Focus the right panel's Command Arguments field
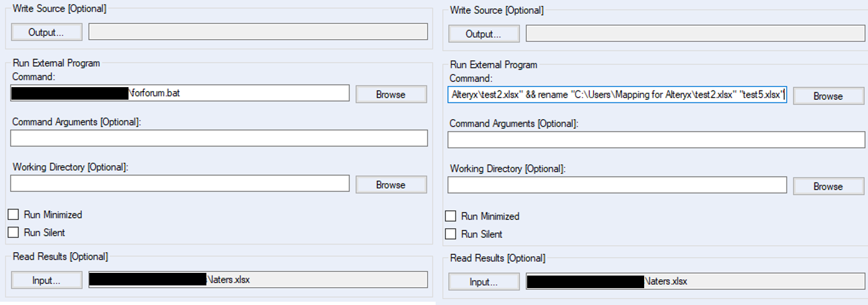 point(656,140)
